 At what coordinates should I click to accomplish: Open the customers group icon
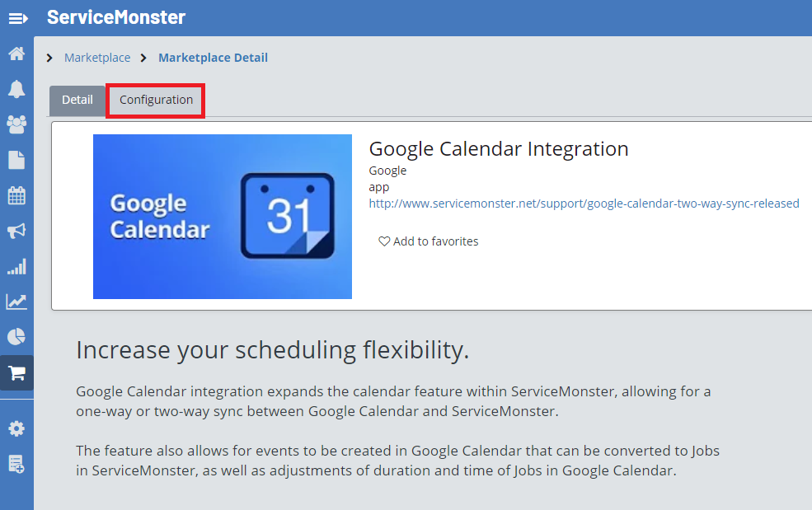pyautogui.click(x=16, y=124)
